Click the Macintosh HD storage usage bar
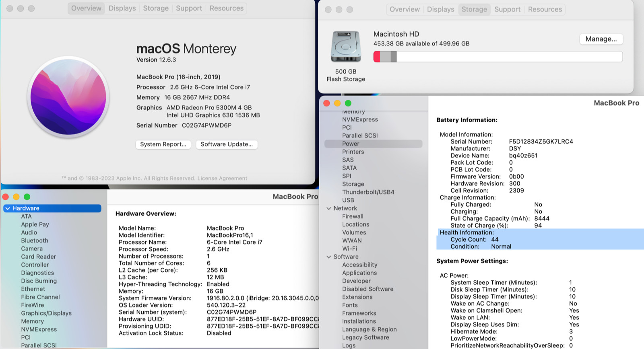This screenshot has width=644, height=349. coord(498,57)
